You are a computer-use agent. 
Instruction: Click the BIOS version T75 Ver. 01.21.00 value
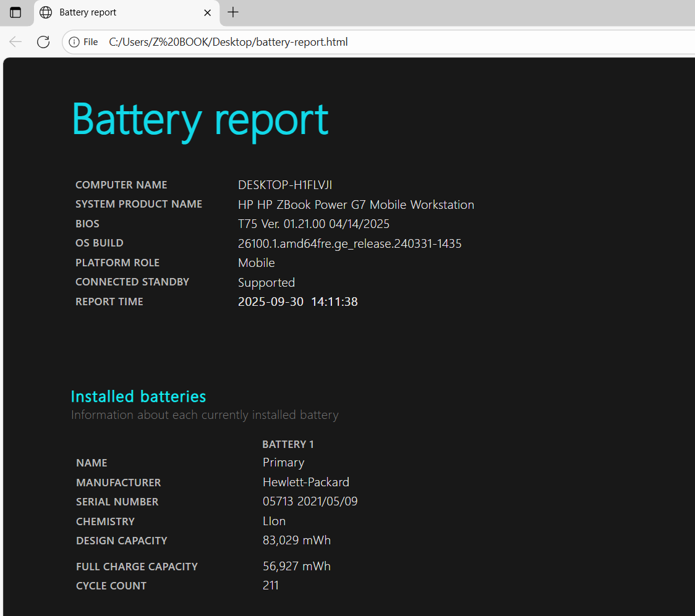tap(313, 224)
